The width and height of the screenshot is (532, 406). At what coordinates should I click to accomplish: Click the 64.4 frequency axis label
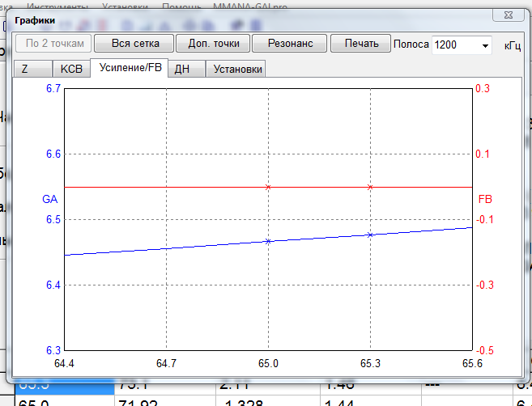point(64,363)
